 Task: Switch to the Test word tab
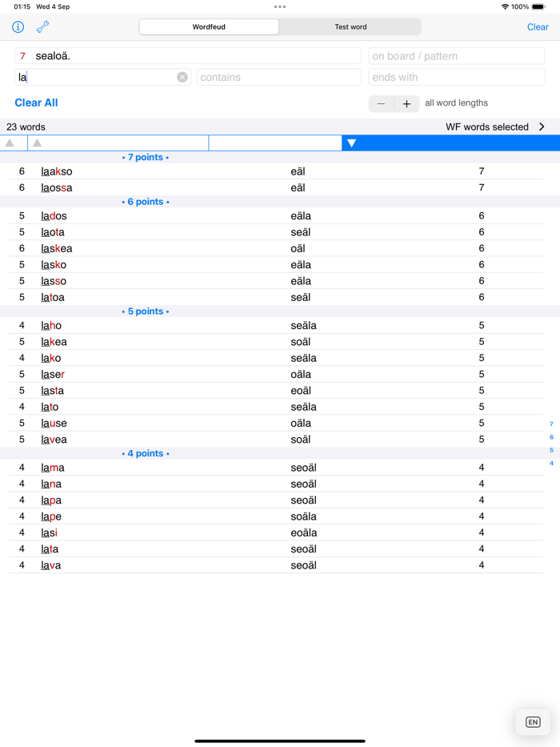coord(350,26)
